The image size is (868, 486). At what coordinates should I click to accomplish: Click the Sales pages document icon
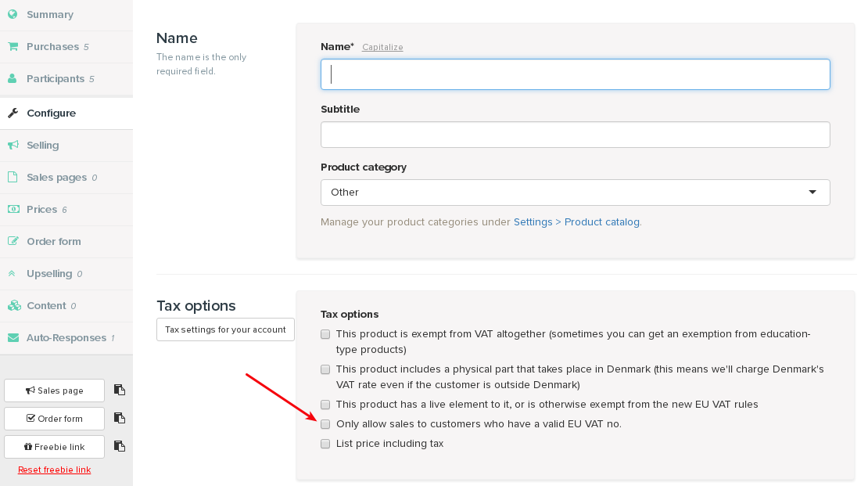[x=13, y=178]
